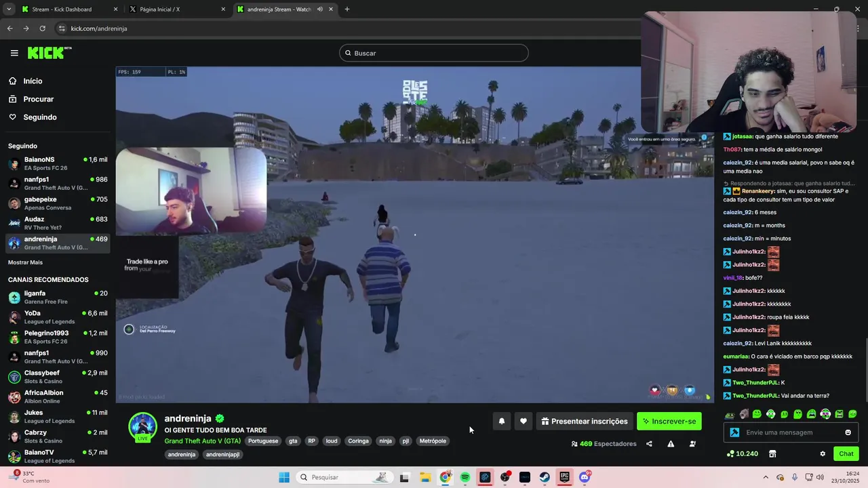Open the channel points shop icon
Image resolution: width=868 pixels, height=488 pixels.
click(772, 454)
